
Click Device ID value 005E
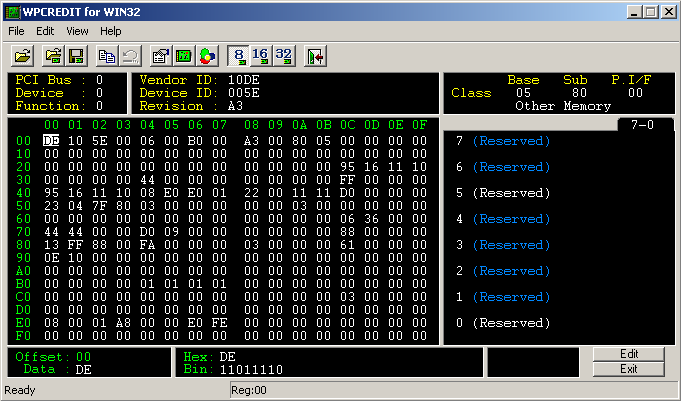pos(244,93)
